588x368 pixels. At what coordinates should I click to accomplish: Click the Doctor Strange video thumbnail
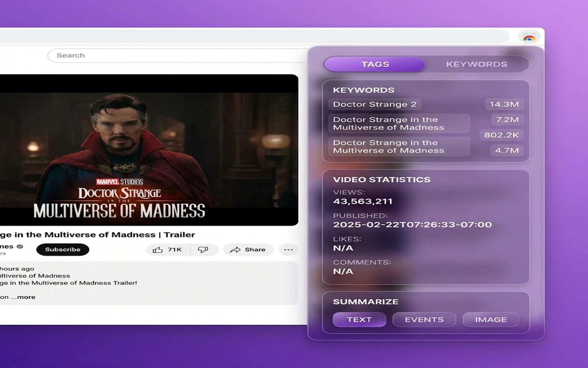149,150
